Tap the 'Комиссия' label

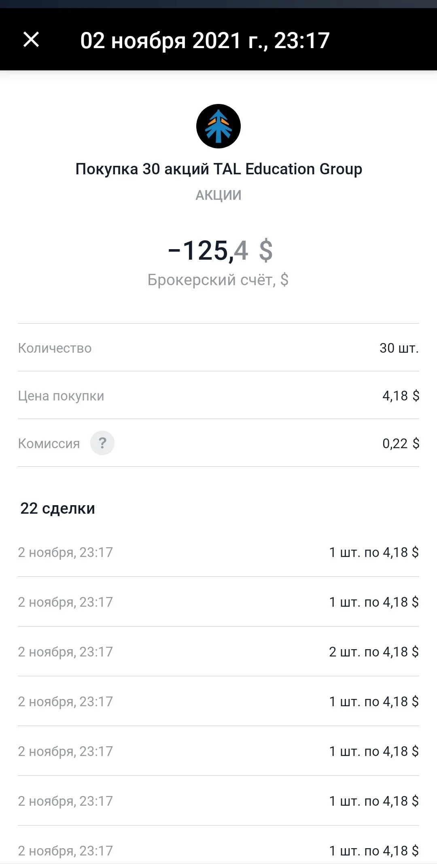tap(49, 443)
